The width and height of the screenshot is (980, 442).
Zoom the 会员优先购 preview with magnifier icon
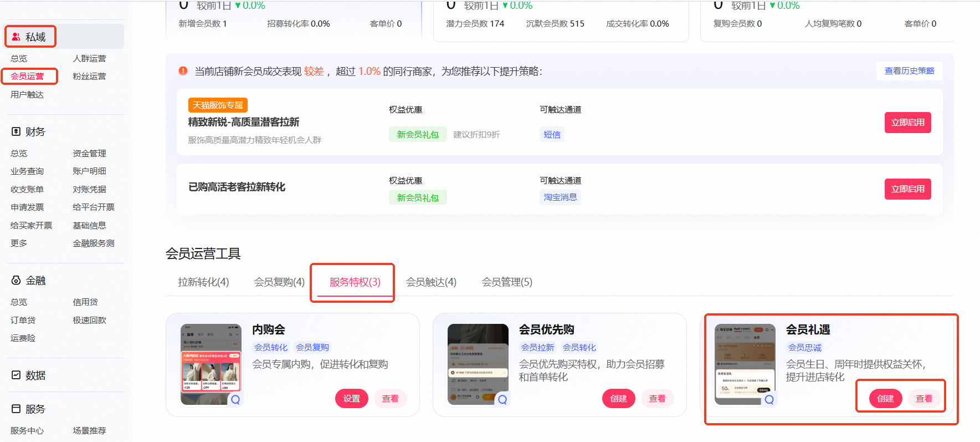pos(502,399)
